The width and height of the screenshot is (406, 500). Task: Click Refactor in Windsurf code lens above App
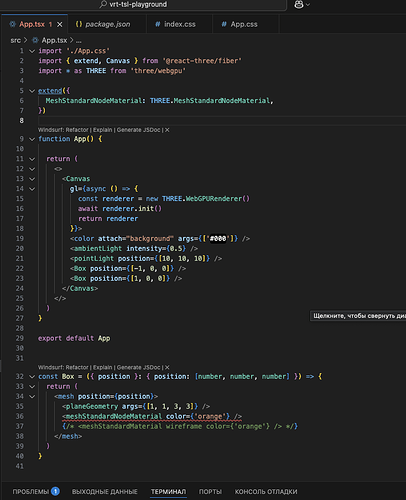[x=77, y=130]
